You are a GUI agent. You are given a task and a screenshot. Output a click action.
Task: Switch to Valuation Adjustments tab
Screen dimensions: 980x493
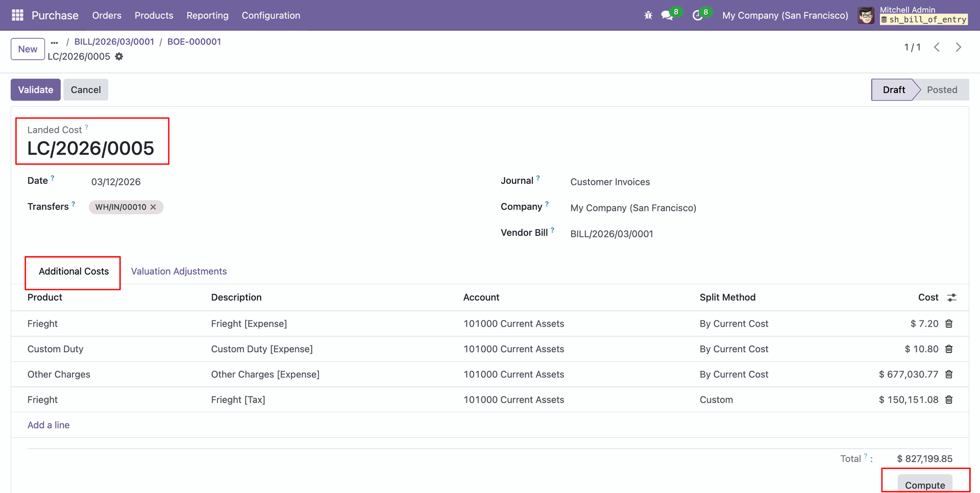click(179, 272)
